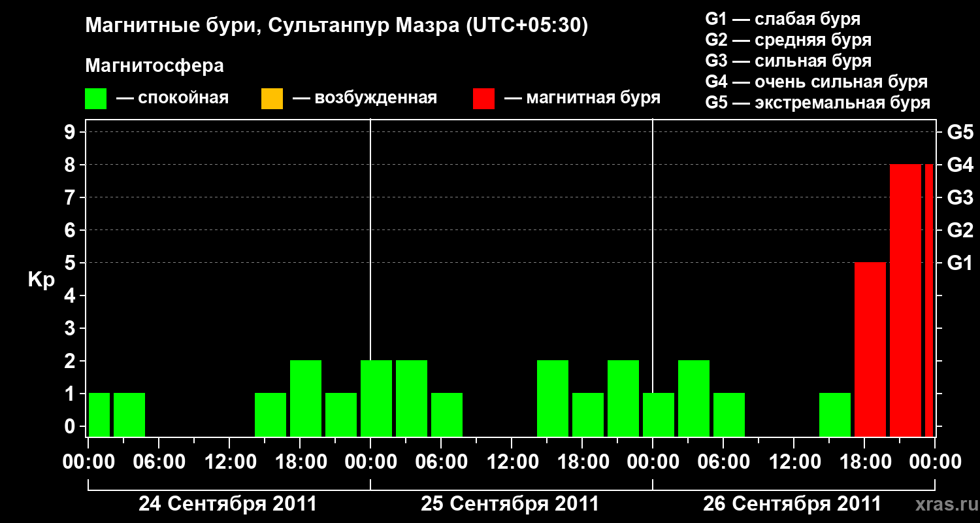Click the G1 label on right axis
The image size is (980, 523).
click(x=960, y=263)
